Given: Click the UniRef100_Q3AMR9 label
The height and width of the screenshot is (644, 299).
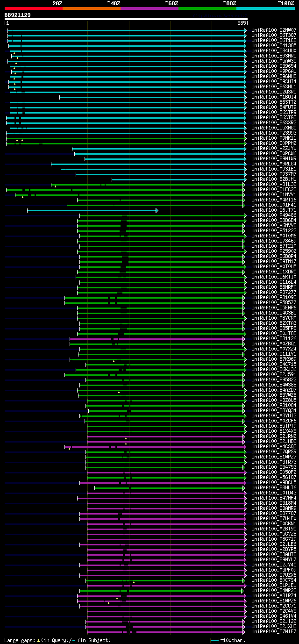Looking at the screenshot, I should [274, 508].
